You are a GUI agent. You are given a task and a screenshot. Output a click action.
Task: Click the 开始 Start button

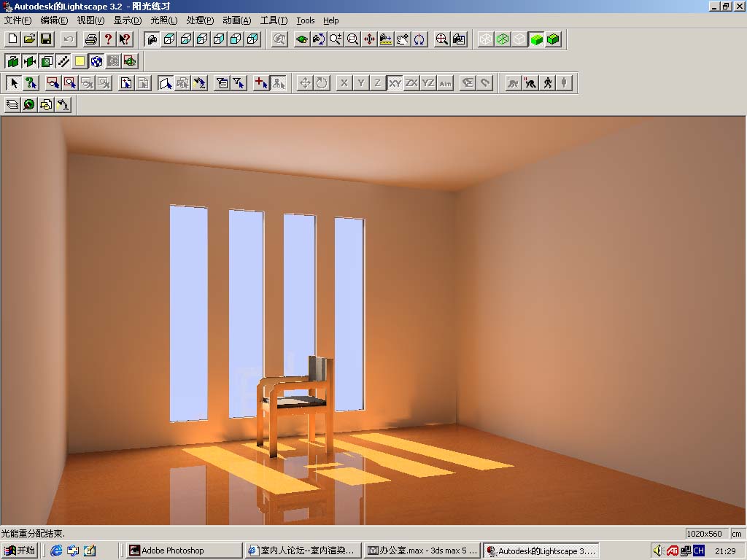coord(20,551)
